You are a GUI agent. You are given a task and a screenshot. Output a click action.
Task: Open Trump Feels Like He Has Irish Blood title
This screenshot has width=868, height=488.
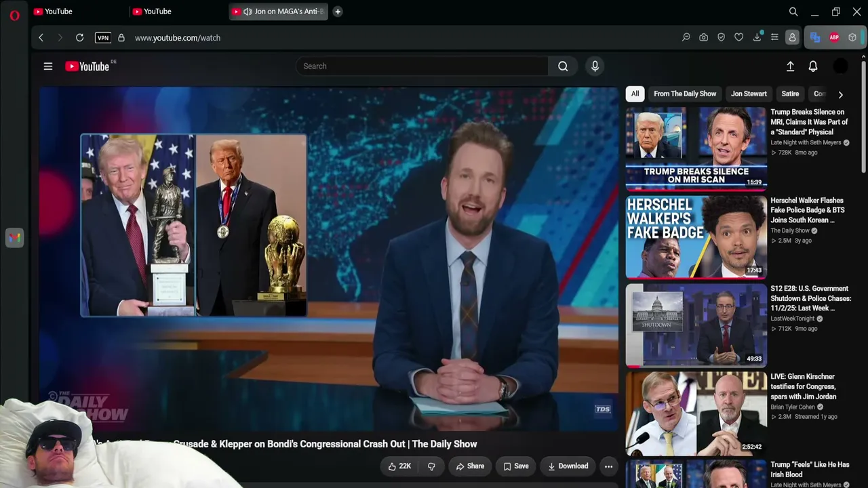pos(810,470)
